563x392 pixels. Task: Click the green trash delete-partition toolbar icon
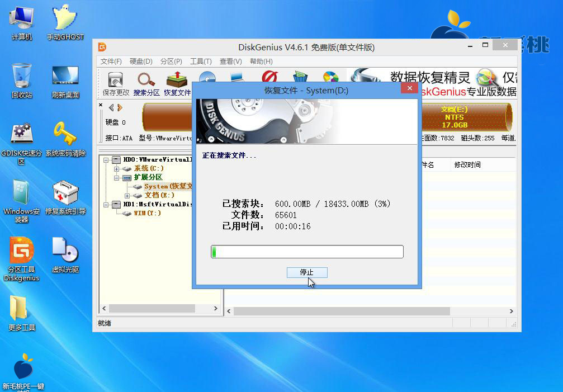(x=300, y=76)
